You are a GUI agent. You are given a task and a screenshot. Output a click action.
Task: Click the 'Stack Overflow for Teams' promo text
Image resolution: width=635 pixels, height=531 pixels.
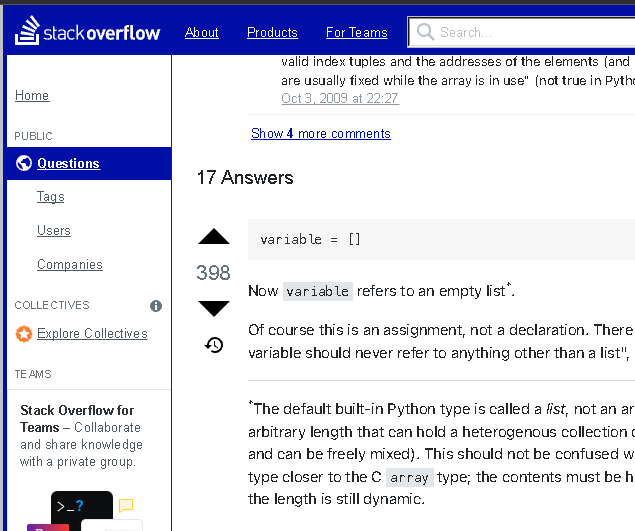[81, 436]
